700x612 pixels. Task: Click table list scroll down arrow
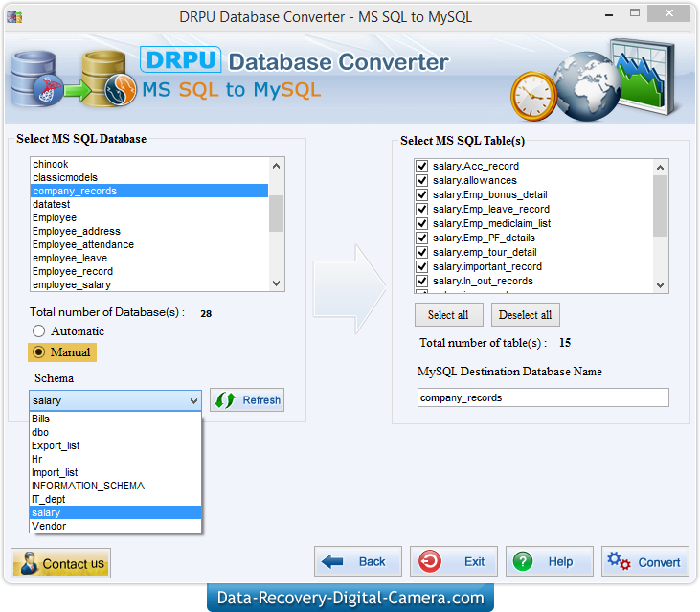pyautogui.click(x=661, y=285)
